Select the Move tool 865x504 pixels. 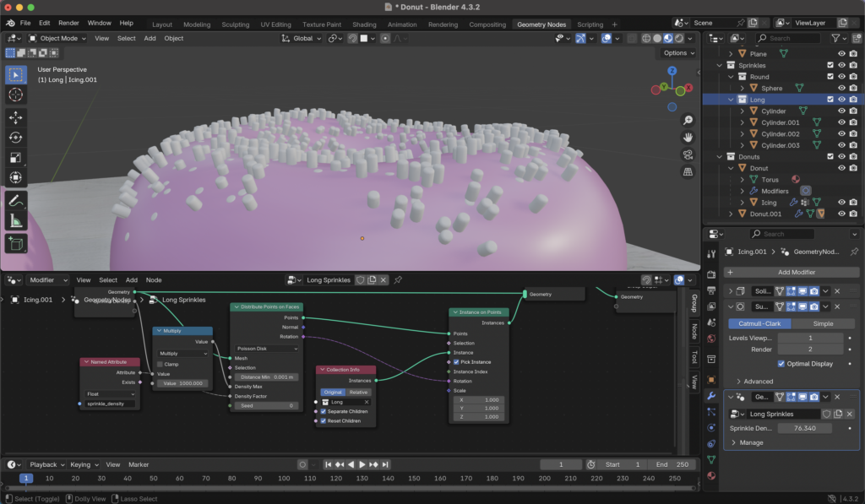[16, 117]
